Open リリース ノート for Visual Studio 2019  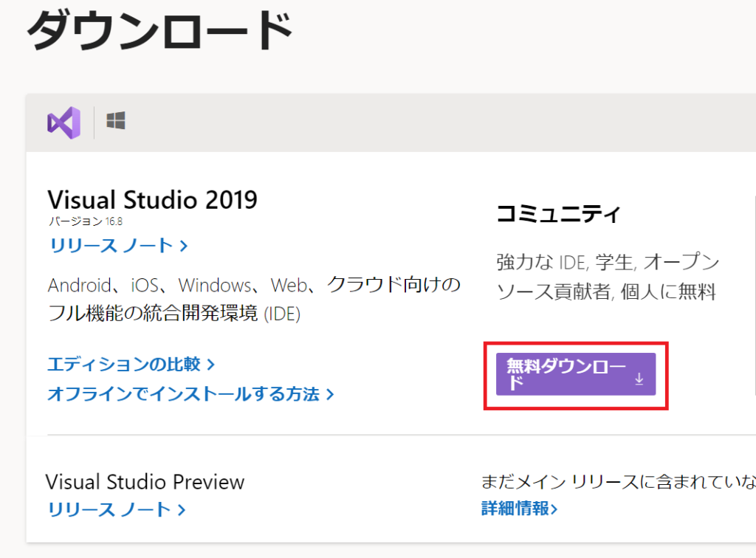(111, 247)
